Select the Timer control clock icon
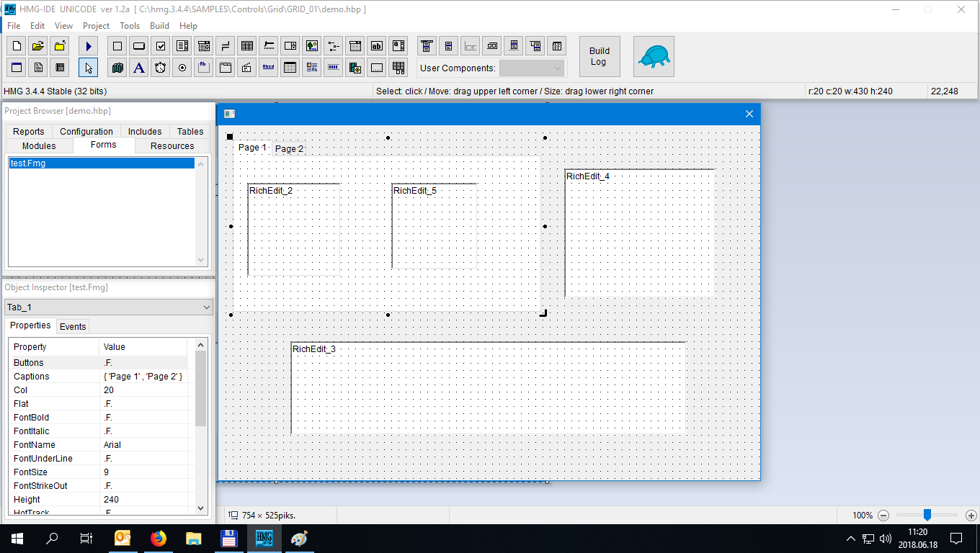Screen dimensions: 980x553 tap(161, 68)
